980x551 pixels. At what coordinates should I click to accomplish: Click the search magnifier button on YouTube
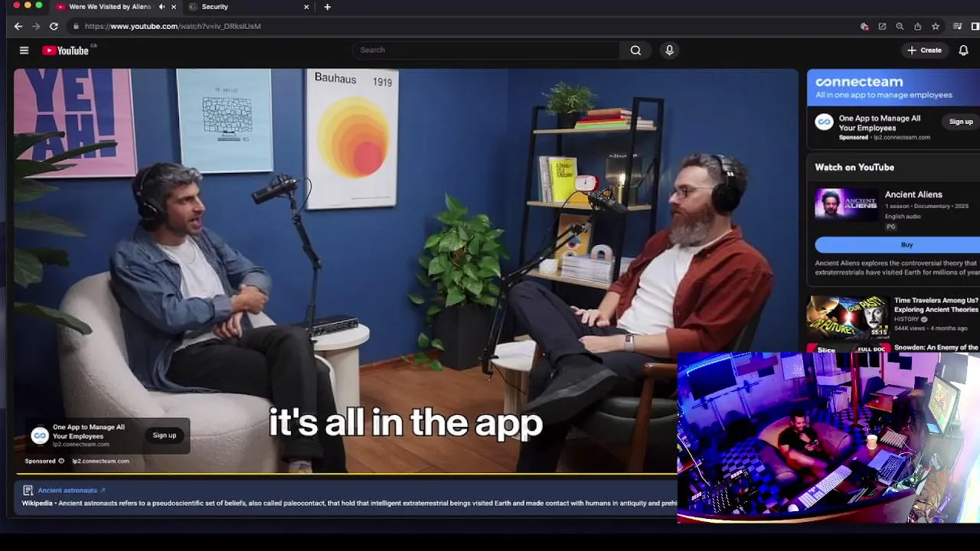pyautogui.click(x=635, y=51)
